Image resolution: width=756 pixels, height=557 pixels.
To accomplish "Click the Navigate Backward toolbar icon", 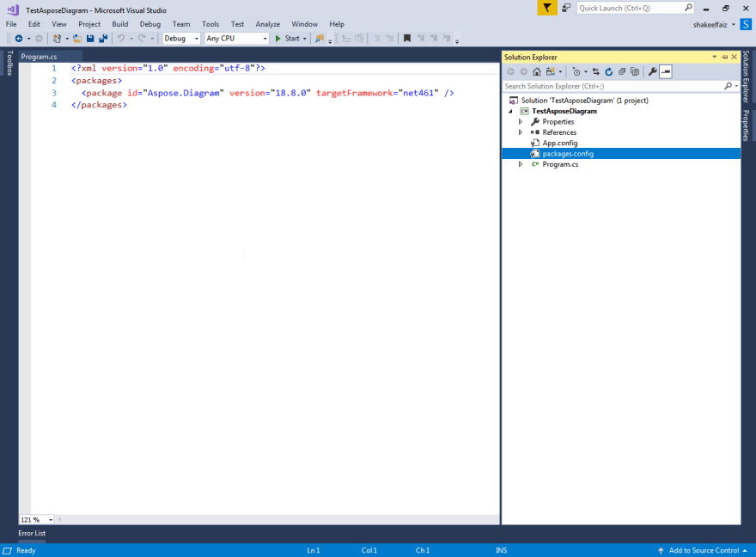I will pyautogui.click(x=19, y=38).
